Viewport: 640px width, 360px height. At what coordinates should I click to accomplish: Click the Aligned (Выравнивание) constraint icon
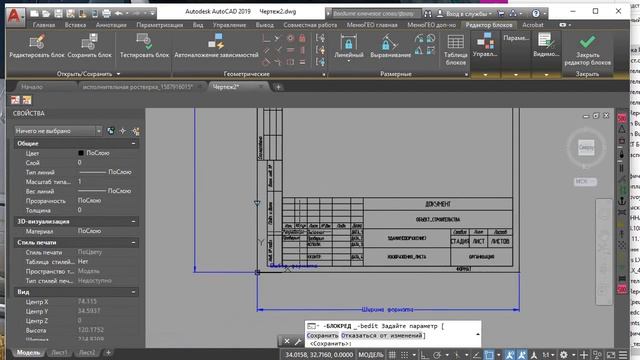[390, 42]
